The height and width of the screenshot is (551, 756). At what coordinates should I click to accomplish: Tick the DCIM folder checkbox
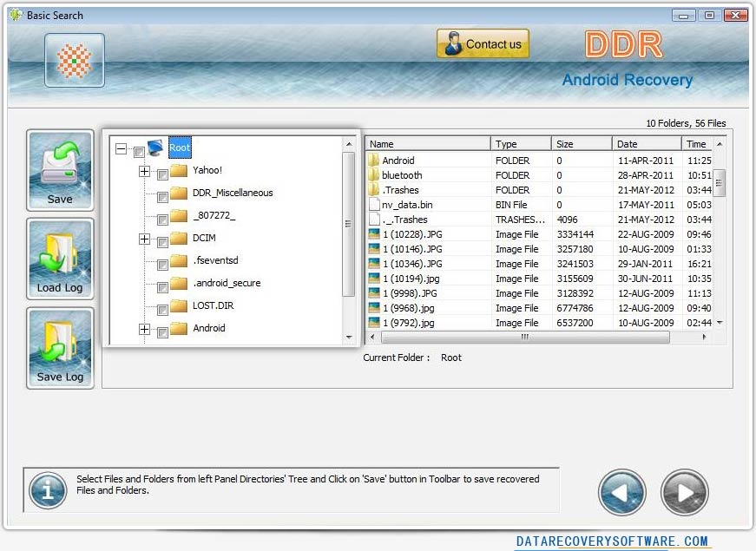[162, 242]
